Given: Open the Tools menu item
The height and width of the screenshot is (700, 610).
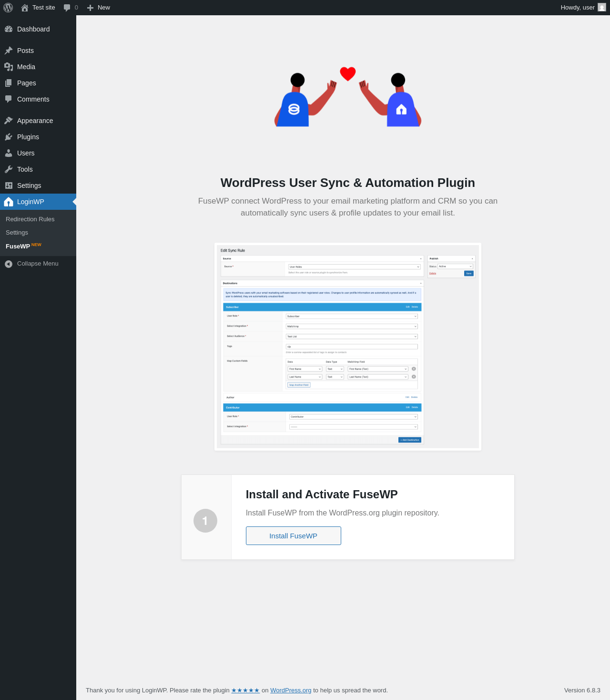Looking at the screenshot, I should pyautogui.click(x=38, y=169).
